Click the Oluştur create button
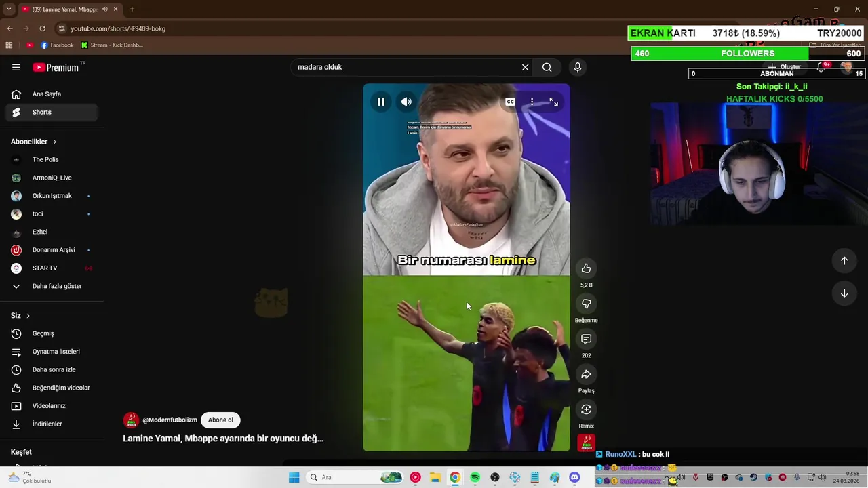 tap(785, 67)
